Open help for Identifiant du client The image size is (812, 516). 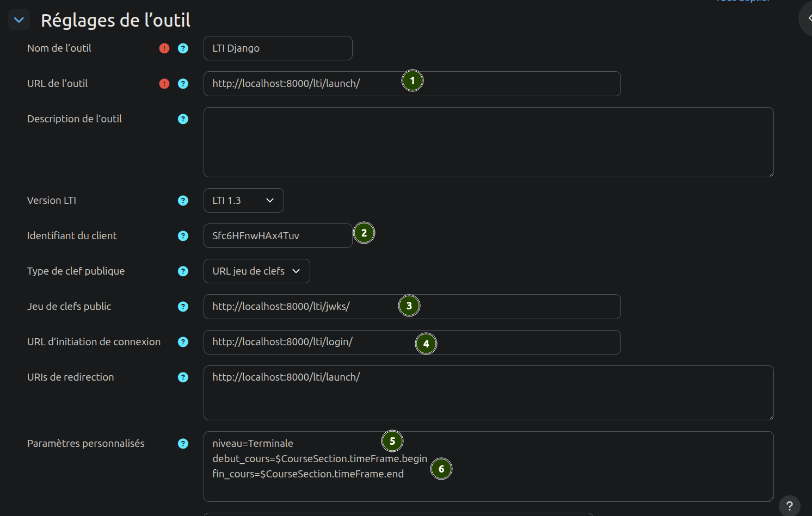pyautogui.click(x=183, y=236)
